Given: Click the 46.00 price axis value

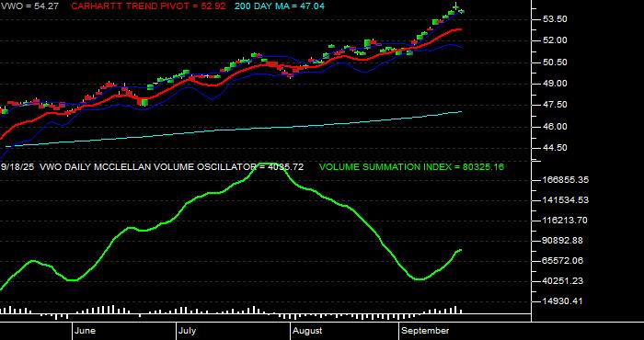Looking at the screenshot, I should [x=556, y=127].
